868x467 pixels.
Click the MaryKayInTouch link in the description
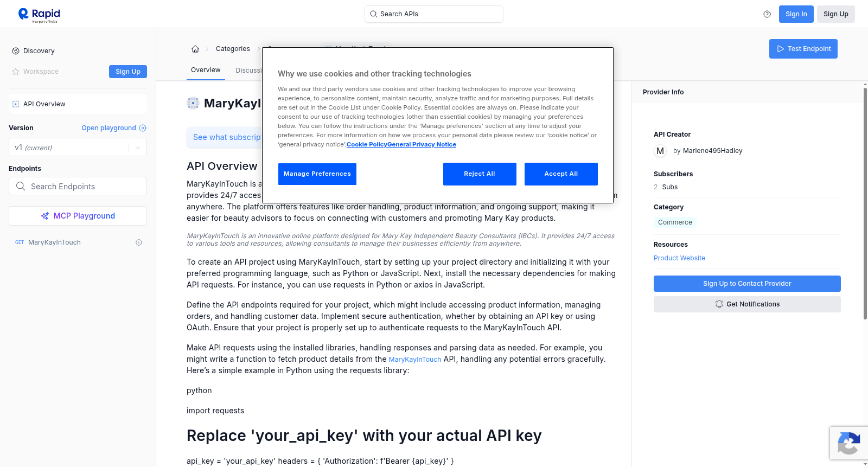tap(415, 360)
